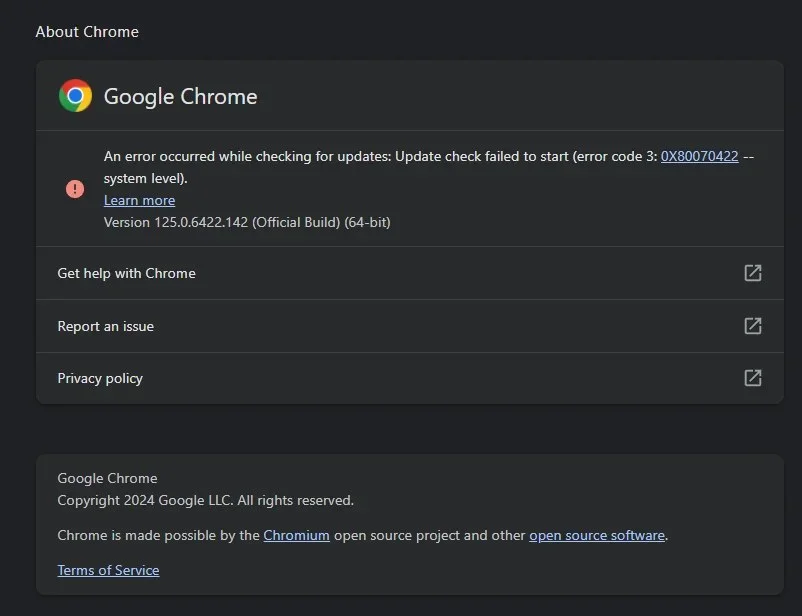Click the Copyright 2024 Google LLC text
This screenshot has height=616, width=802.
pyautogui.click(x=205, y=500)
